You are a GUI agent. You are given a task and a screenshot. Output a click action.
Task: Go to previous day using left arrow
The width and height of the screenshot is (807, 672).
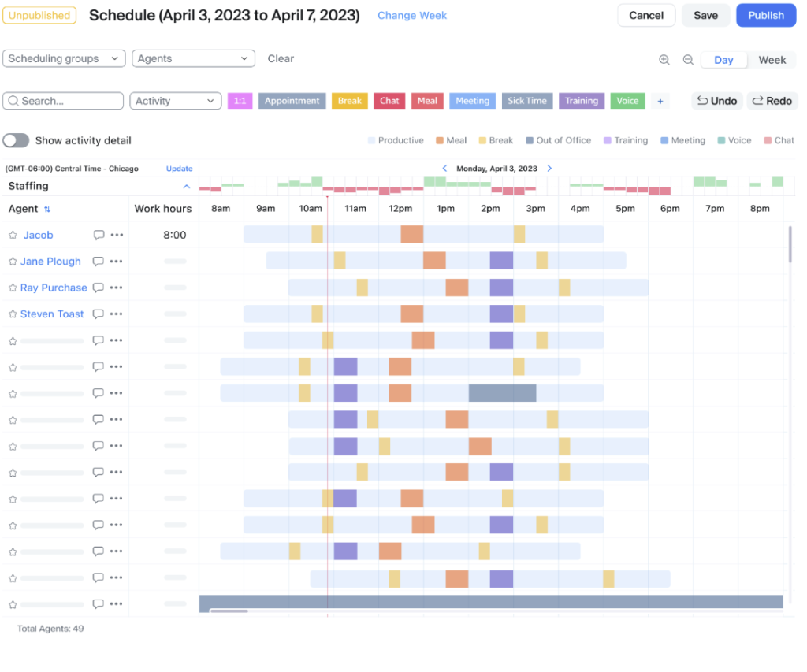pos(444,169)
